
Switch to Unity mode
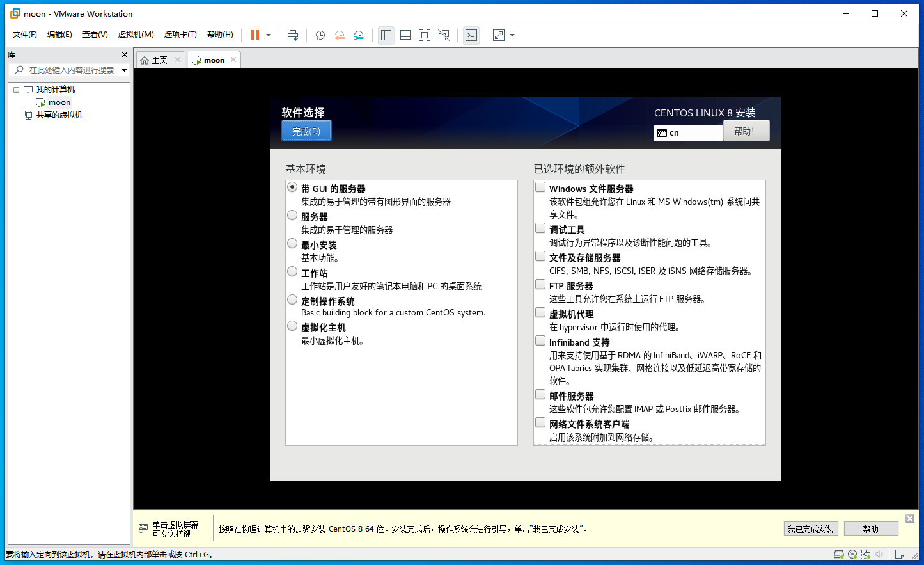(x=444, y=35)
